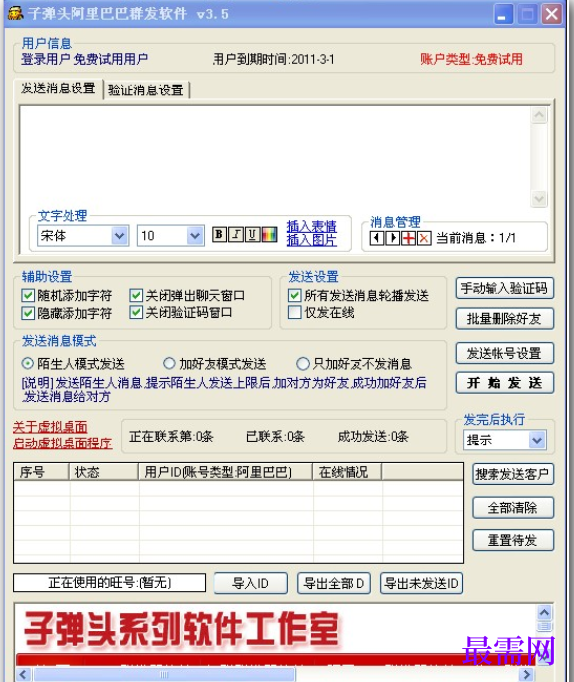Click banner vertical scrollbar up arrow

pos(544,613)
